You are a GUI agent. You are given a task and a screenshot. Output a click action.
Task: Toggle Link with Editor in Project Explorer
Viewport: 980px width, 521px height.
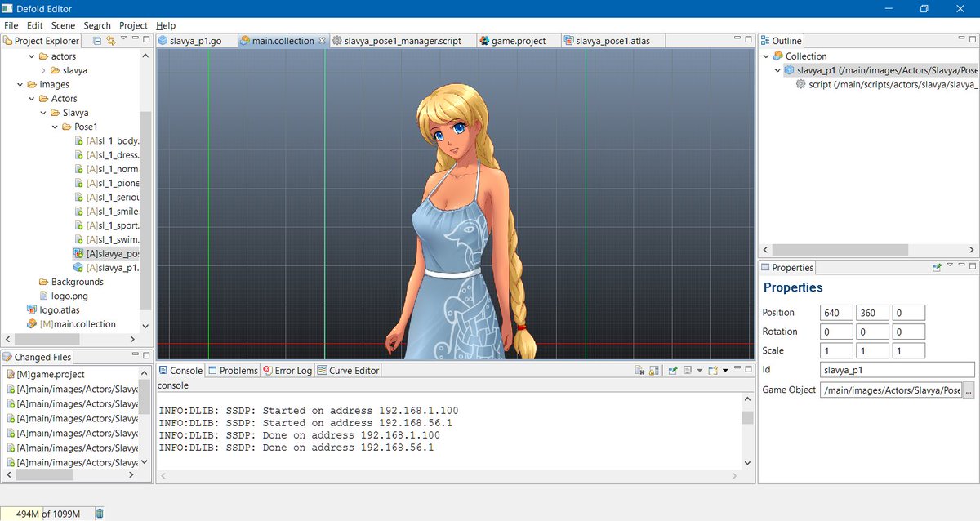coord(110,41)
